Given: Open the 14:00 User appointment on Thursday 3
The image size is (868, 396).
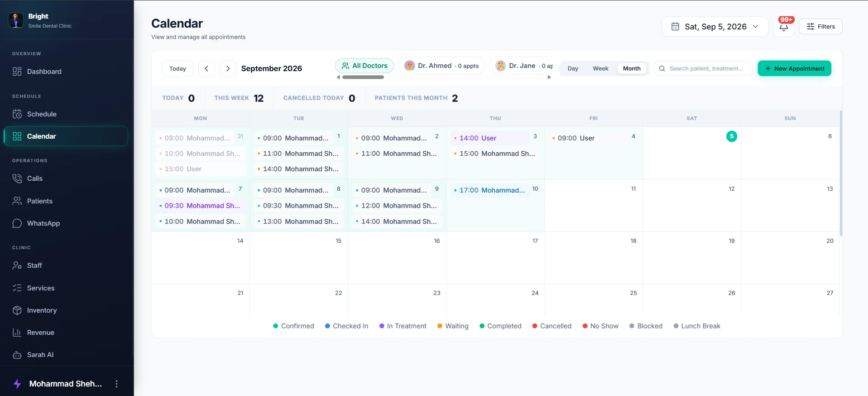Looking at the screenshot, I should coord(490,138).
